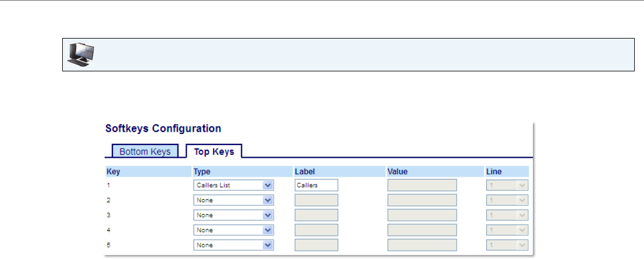Click the Label field for key 5
This screenshot has height=259, width=644.
click(316, 245)
